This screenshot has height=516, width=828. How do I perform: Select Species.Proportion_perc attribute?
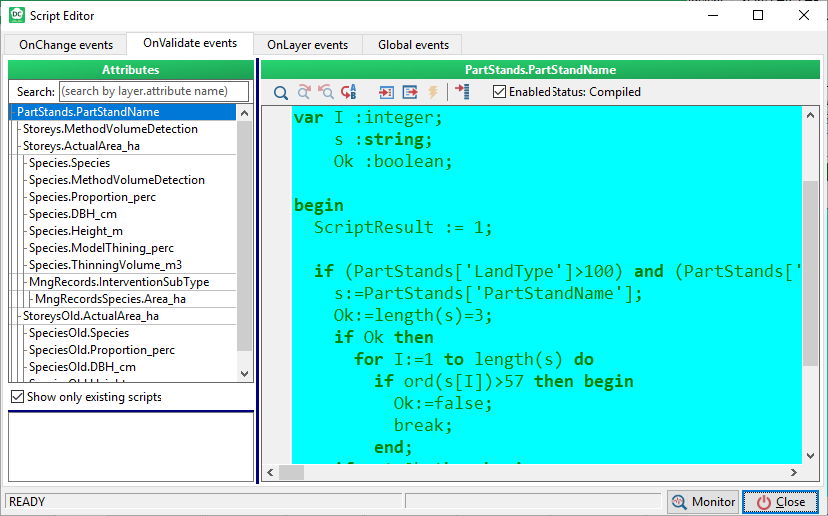[x=92, y=197]
